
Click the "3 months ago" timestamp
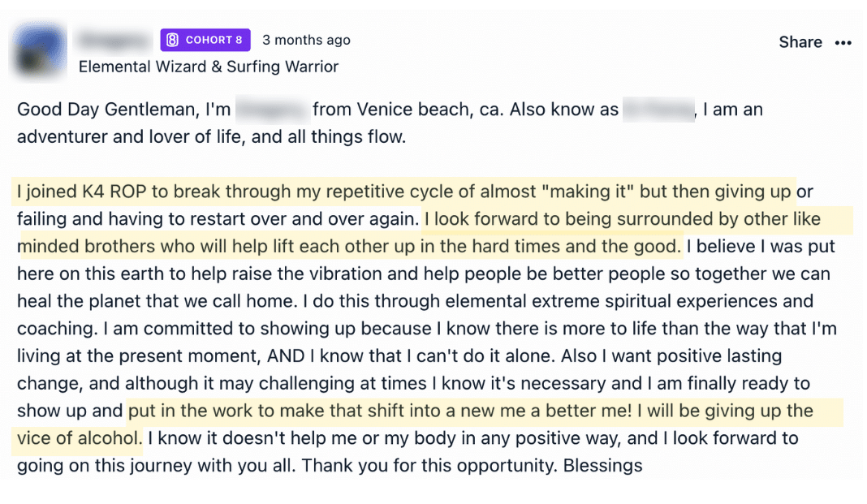tap(306, 40)
